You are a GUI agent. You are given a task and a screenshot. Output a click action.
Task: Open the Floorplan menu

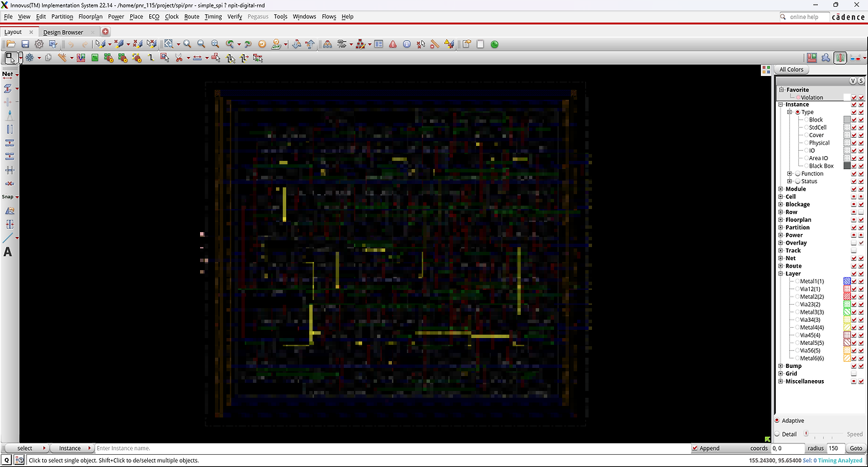(x=90, y=16)
